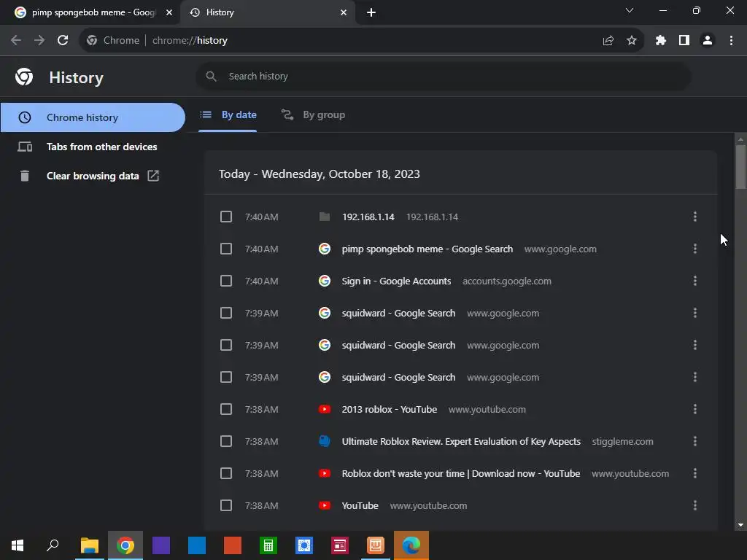Click the Search history field
Viewport: 747px width, 560px height.
443,76
